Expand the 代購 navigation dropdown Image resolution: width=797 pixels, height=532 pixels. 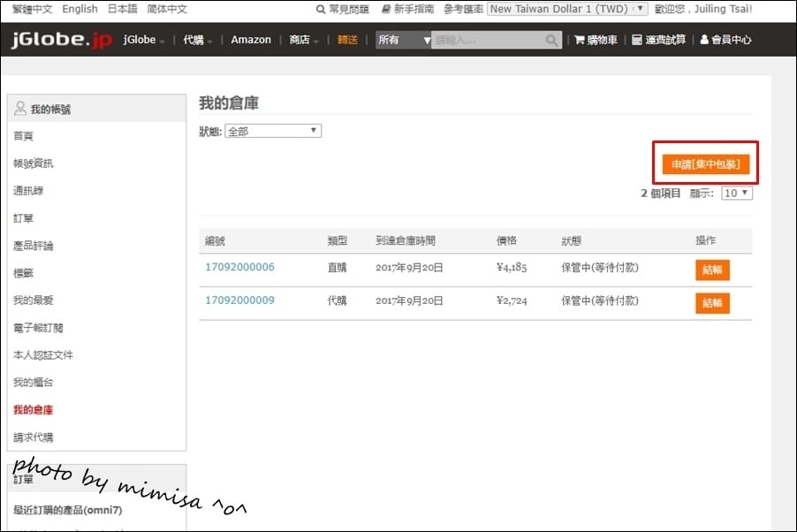point(196,40)
